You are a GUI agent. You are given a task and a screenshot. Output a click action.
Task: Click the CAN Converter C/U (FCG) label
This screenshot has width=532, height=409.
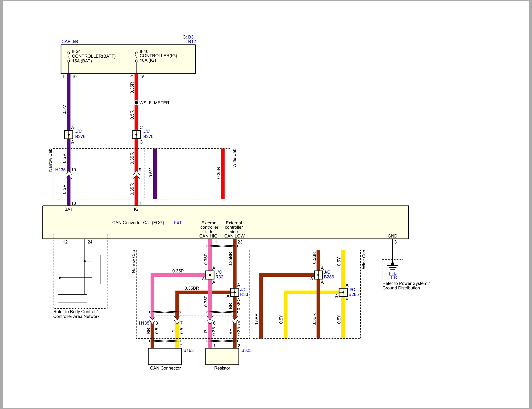pos(138,223)
